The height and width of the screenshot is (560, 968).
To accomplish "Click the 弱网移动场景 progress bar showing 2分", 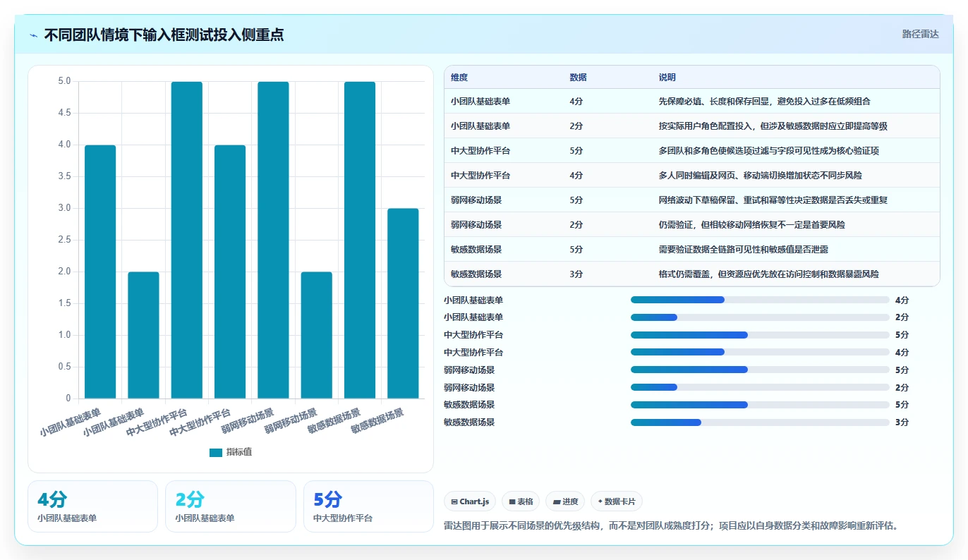I will 760,387.
